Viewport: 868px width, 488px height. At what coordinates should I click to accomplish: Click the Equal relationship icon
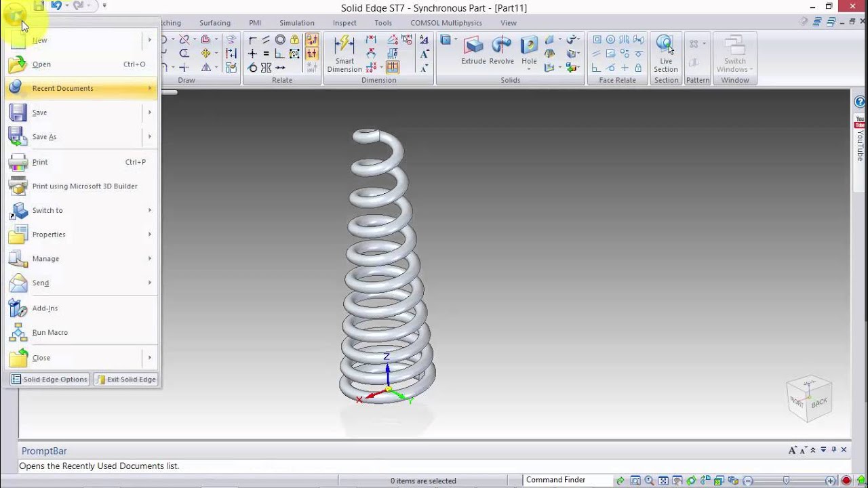(266, 54)
